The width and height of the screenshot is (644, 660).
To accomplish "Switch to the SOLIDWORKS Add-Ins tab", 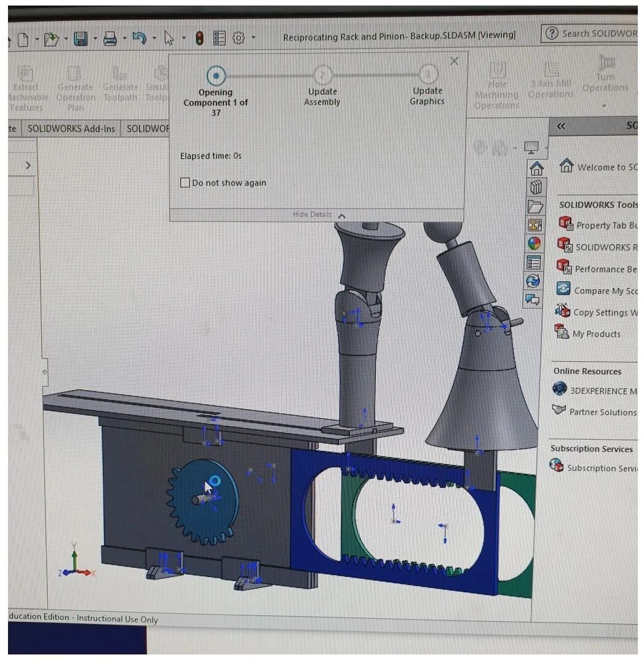I will coord(71,128).
